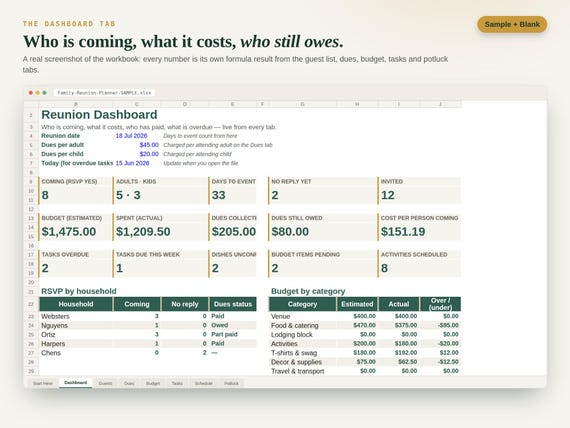Open the Start Here sheet tab
Viewport: 570px width, 428px height.
pyautogui.click(x=43, y=383)
